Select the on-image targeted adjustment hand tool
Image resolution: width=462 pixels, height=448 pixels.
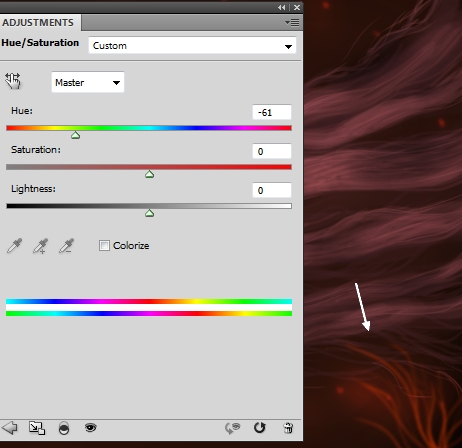[x=13, y=81]
